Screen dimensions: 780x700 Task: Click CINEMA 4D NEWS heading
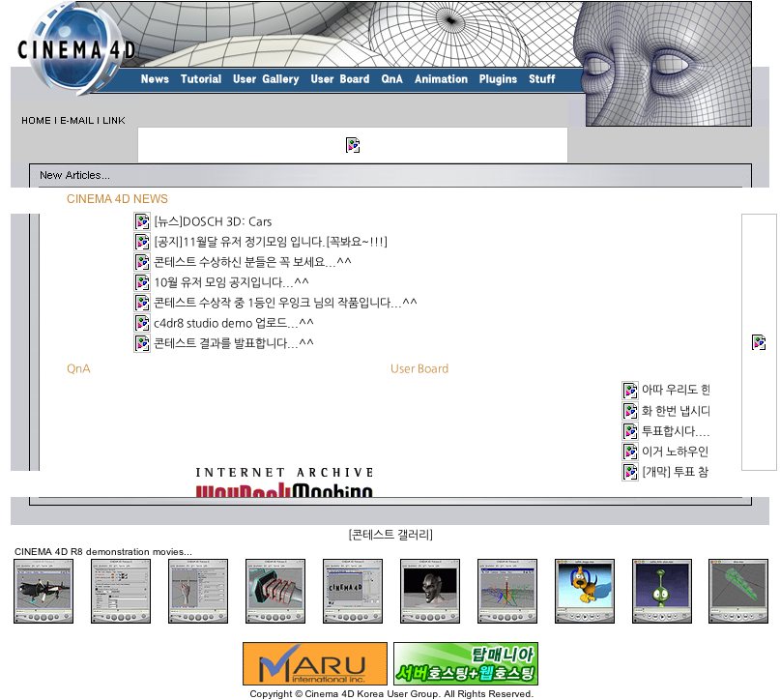[117, 199]
